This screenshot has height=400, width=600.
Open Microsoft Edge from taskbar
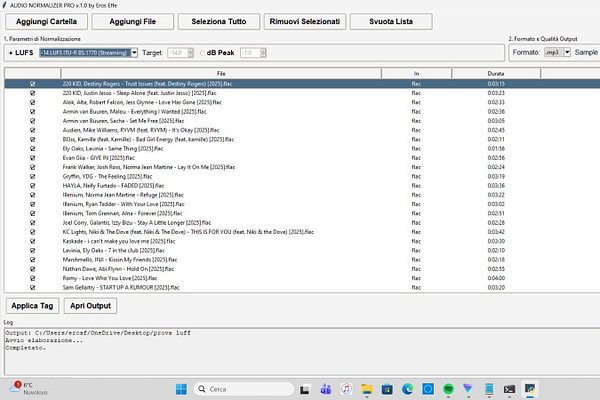(408, 389)
